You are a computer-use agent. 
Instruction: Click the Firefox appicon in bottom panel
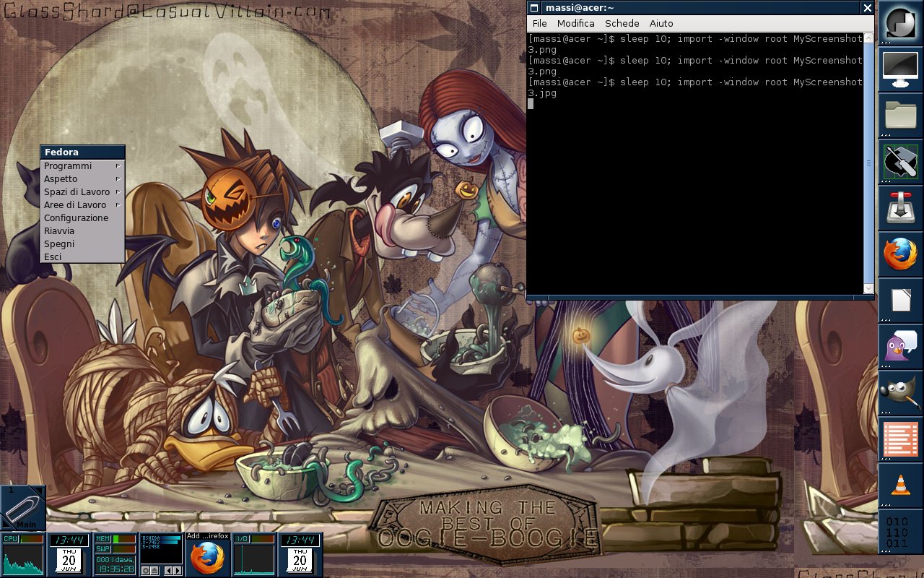coord(208,554)
